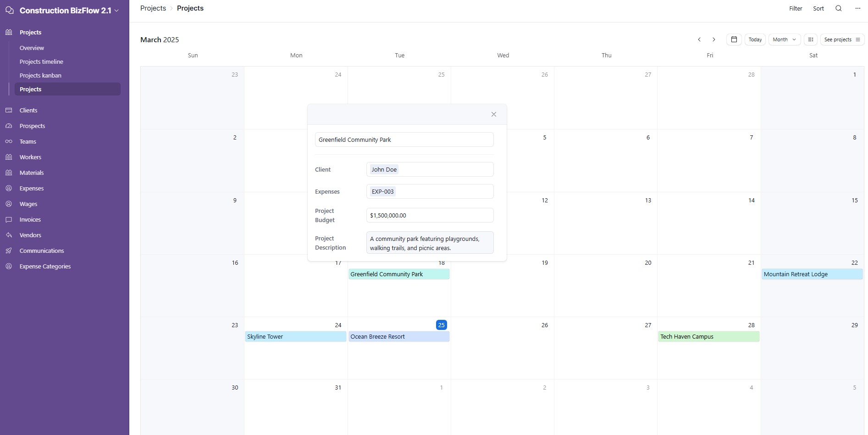Expand the See projects panel
Viewport: 868px width, 435px height.
[842, 39]
